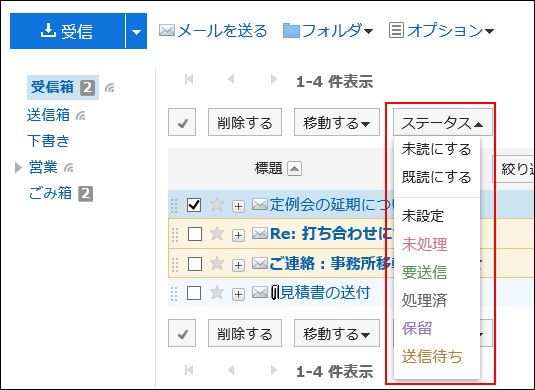Click the top select-all checkmark button
Viewport: 535px width, 390px height.
point(182,122)
